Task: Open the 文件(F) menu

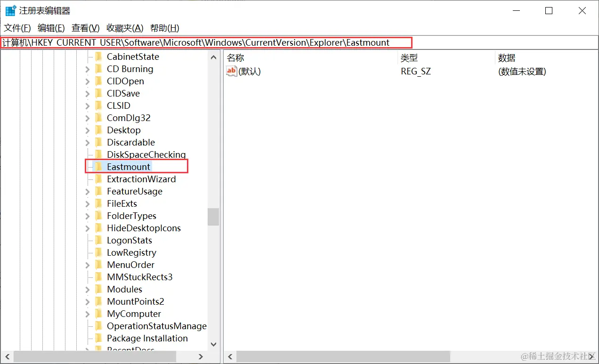Action: [x=17, y=28]
